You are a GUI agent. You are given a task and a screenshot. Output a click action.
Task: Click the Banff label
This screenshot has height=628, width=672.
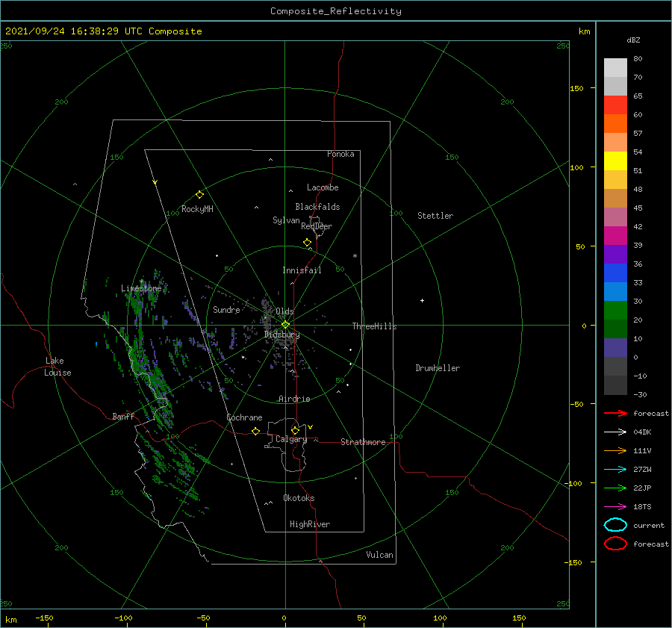coord(123,416)
